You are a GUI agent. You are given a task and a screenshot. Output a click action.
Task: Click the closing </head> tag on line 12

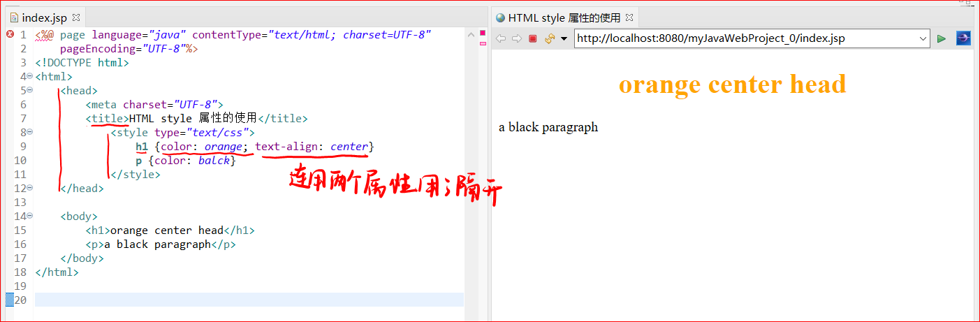tap(82, 189)
